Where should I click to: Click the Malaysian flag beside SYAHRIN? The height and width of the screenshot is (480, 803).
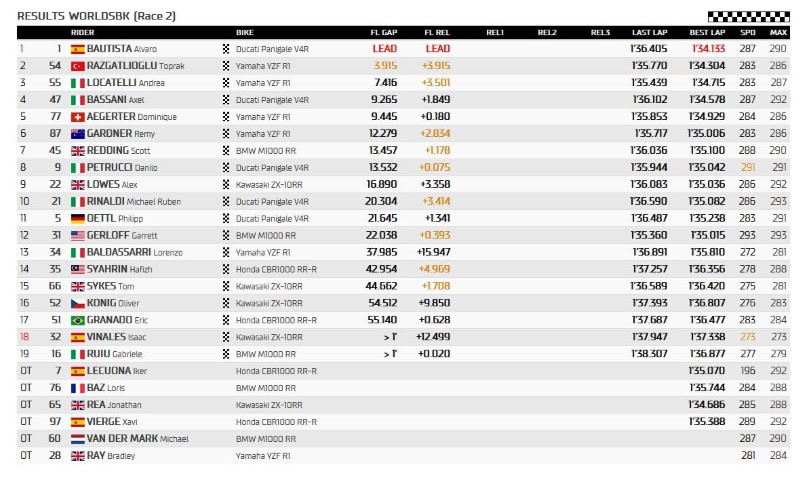(77, 269)
